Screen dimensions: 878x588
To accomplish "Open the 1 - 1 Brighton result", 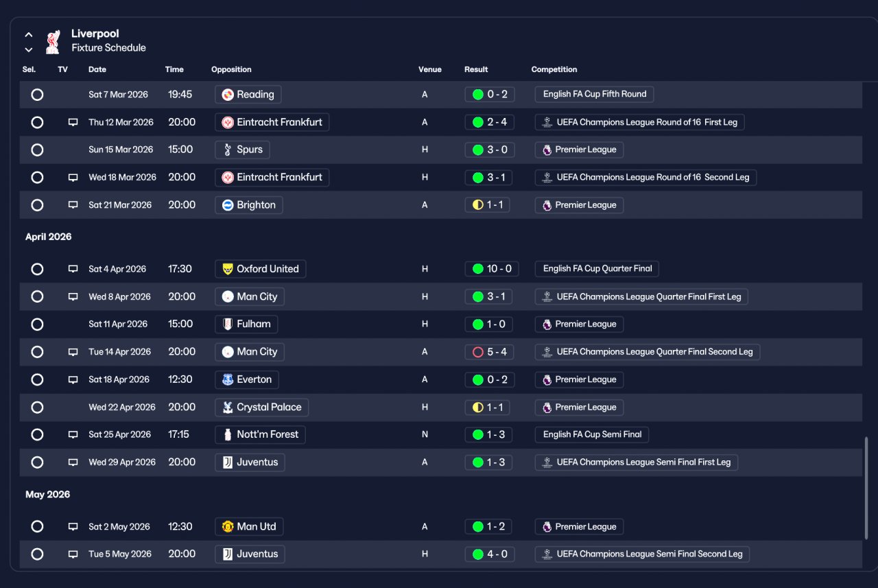I will [487, 205].
